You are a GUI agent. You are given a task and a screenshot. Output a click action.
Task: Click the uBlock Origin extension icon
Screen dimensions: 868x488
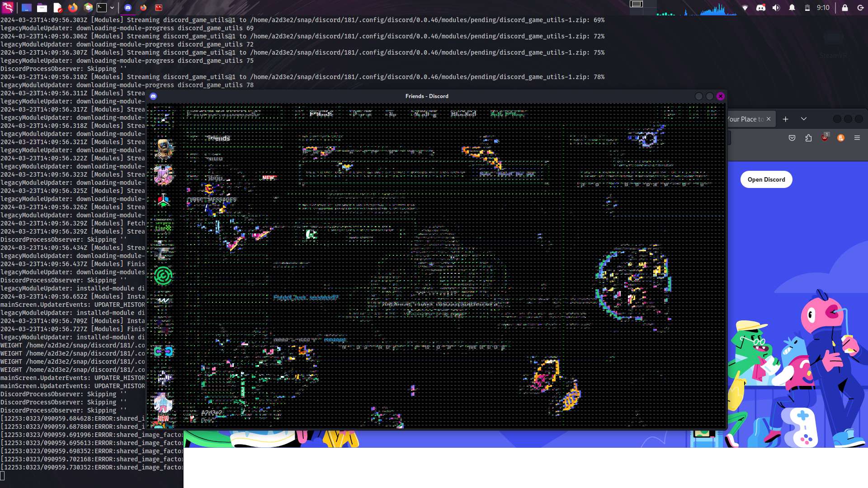825,137
